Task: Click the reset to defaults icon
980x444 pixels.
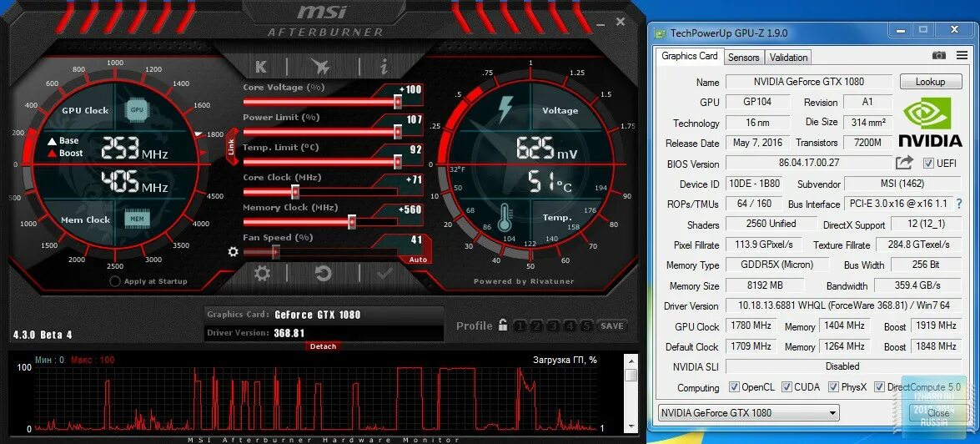Action: (x=323, y=273)
